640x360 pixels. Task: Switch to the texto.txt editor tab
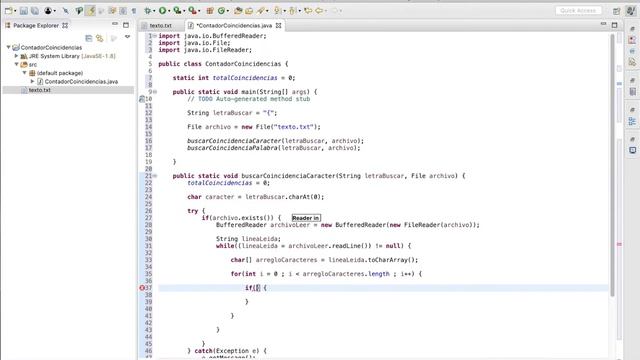(160, 25)
